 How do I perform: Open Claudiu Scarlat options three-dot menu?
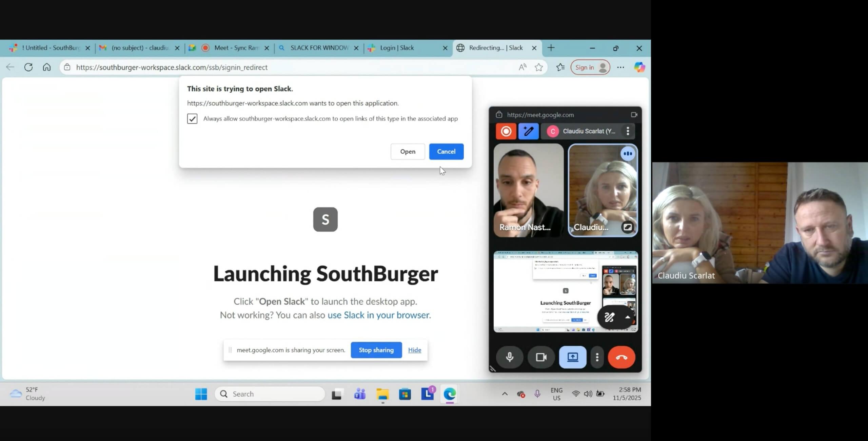tap(628, 131)
